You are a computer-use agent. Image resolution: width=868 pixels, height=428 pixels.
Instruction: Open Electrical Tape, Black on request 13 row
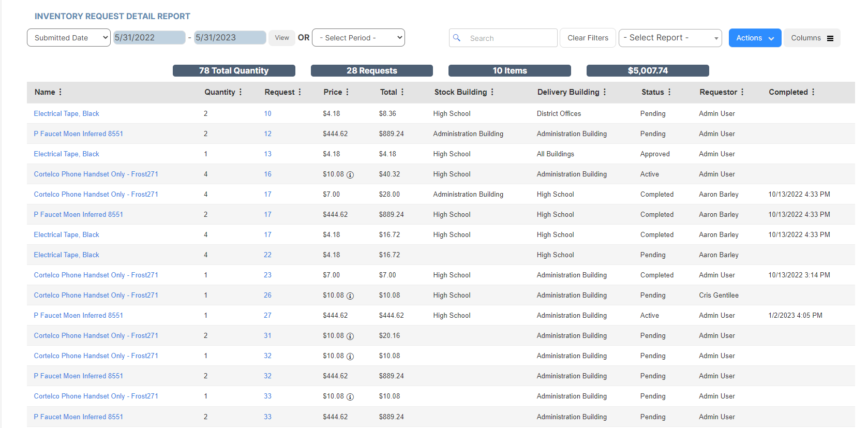click(x=66, y=154)
